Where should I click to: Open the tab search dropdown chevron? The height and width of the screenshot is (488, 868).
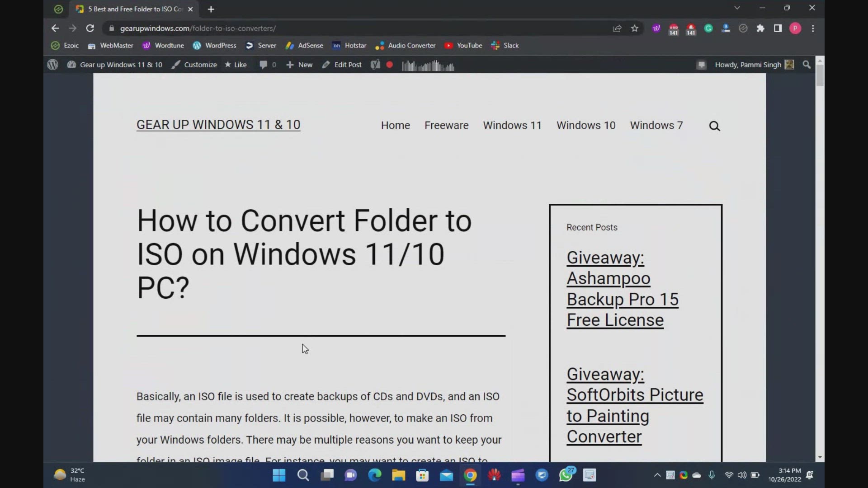tap(737, 8)
